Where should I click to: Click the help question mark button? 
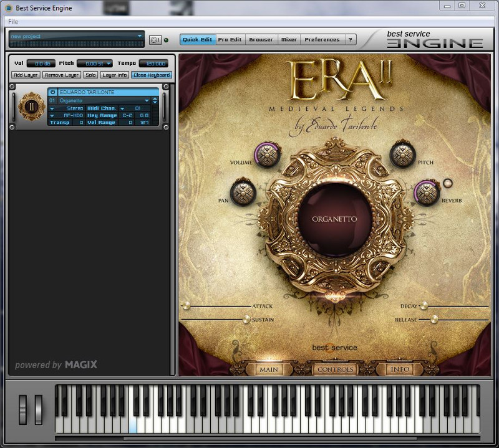(350, 40)
